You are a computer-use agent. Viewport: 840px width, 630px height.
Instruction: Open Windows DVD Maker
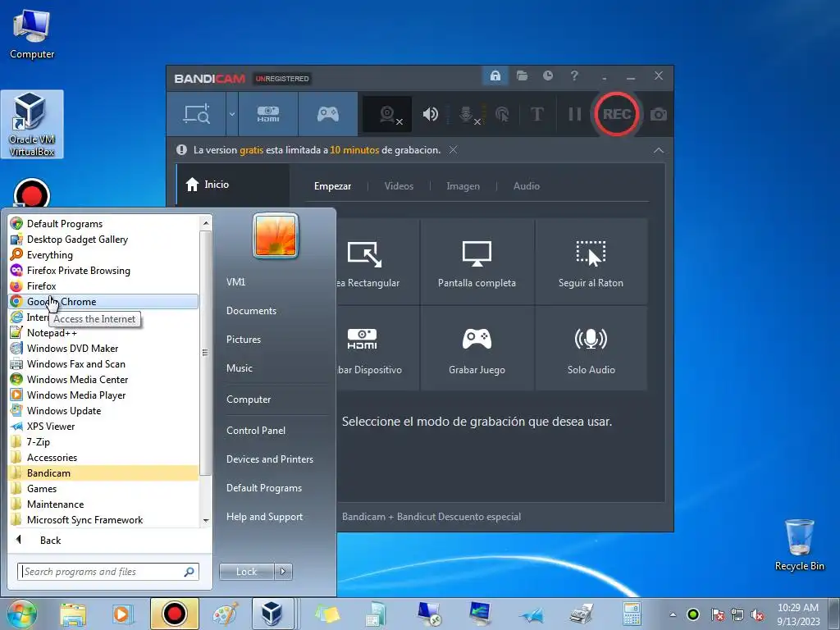tap(103, 348)
